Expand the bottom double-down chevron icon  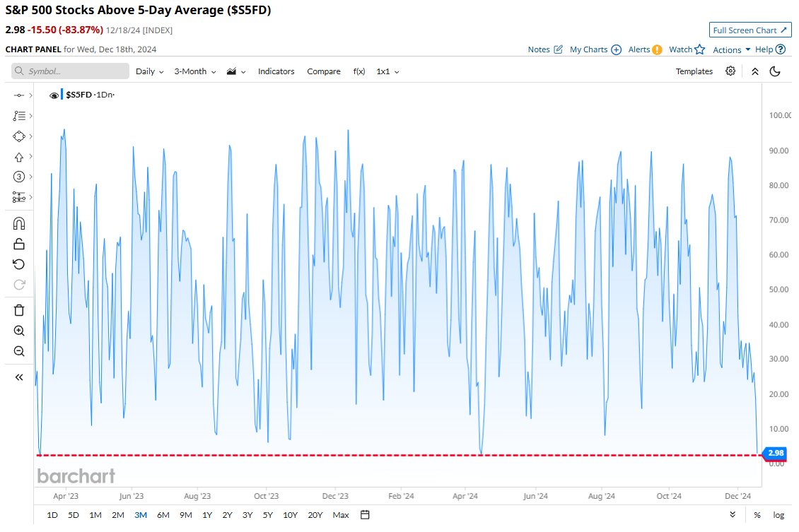tap(733, 515)
